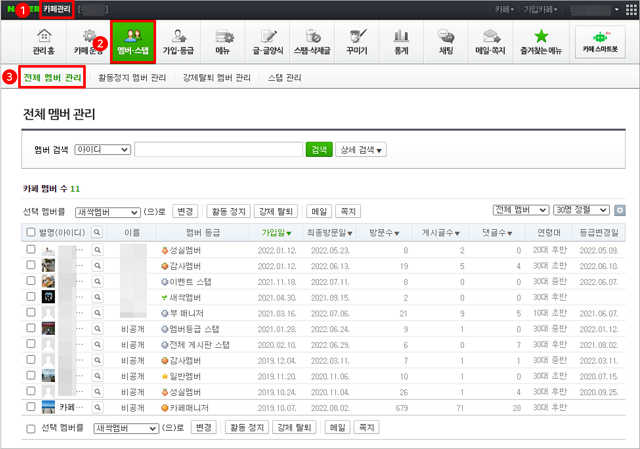Open 활동정지 멤버 관리 sub-tab
The height and width of the screenshot is (449, 640).
click(x=132, y=78)
